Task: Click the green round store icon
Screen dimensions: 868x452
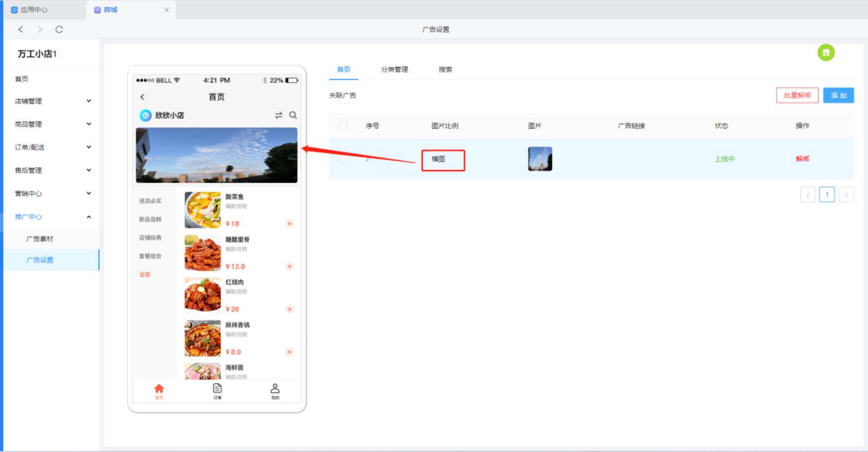Action: [826, 52]
